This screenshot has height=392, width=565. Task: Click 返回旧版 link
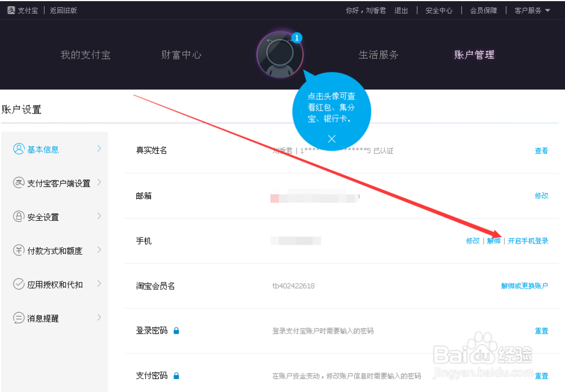click(x=63, y=10)
